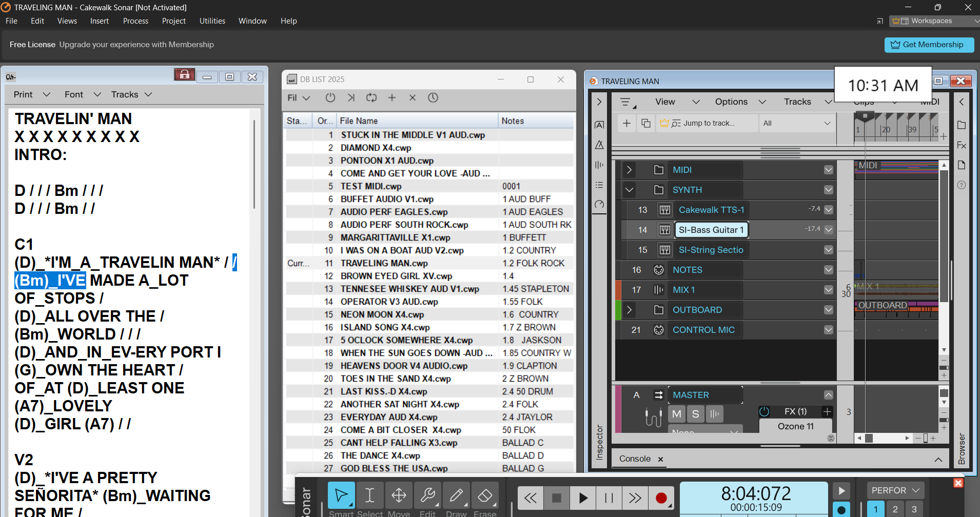Viewport: 980px width, 517px height.
Task: Select the Smart tool
Action: [341, 496]
